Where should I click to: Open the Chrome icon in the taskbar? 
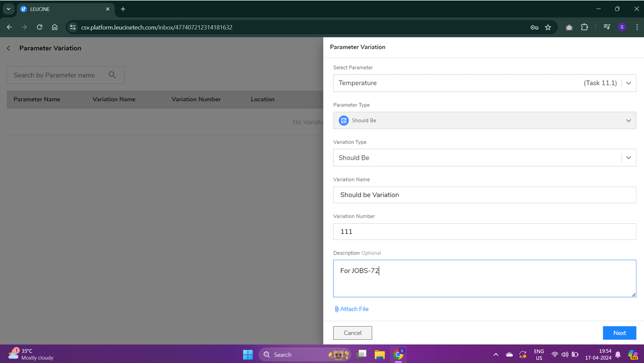pos(399,354)
